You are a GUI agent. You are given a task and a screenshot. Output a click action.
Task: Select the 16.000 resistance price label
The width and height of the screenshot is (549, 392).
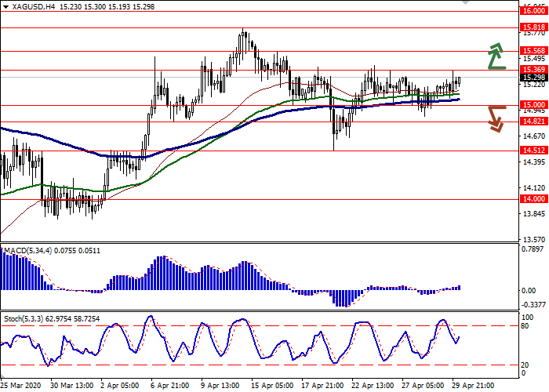click(x=533, y=12)
